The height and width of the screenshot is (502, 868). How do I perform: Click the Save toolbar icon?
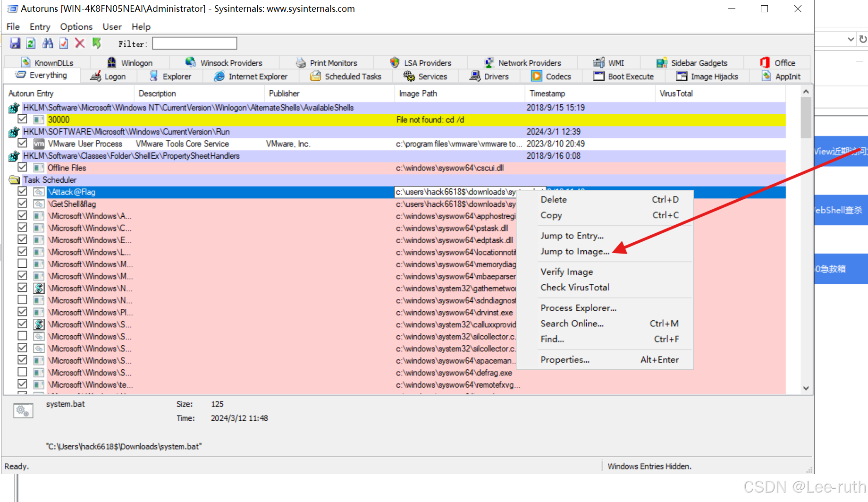tap(15, 43)
